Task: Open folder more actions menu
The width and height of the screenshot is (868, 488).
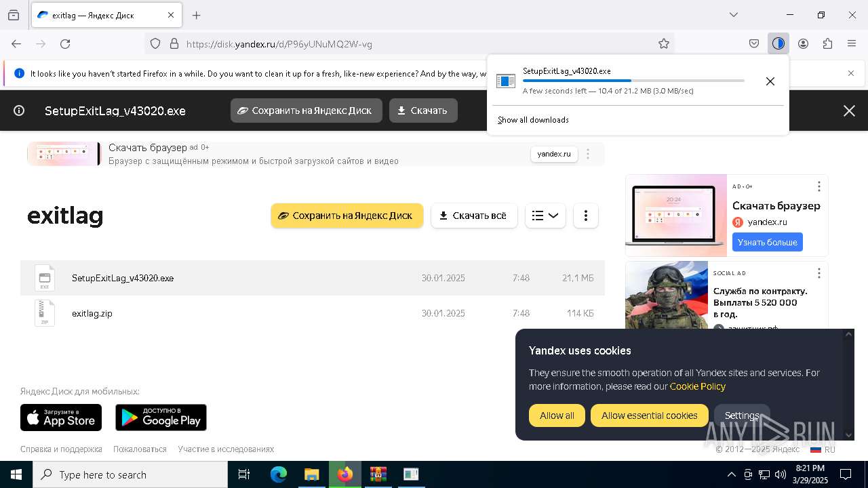Action: (586, 216)
